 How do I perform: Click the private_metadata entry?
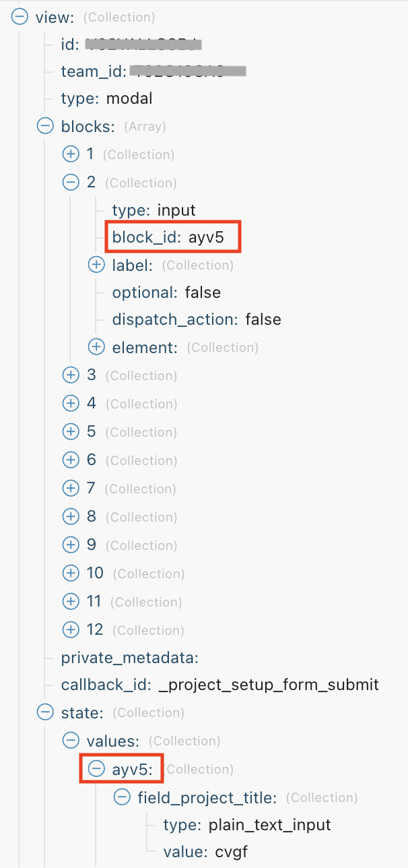[x=130, y=657]
